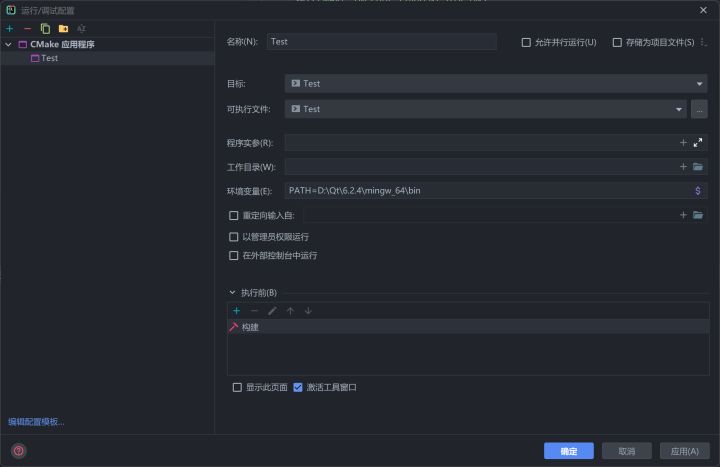The height and width of the screenshot is (467, 720).
Task: Add a before-launch task
Action: click(236, 311)
